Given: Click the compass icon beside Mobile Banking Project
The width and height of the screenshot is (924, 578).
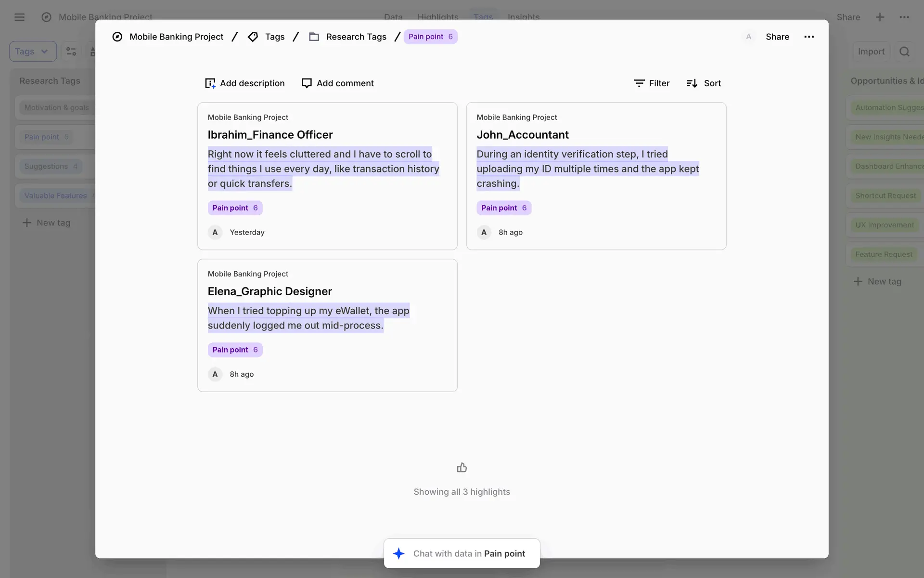Looking at the screenshot, I should coord(117,37).
